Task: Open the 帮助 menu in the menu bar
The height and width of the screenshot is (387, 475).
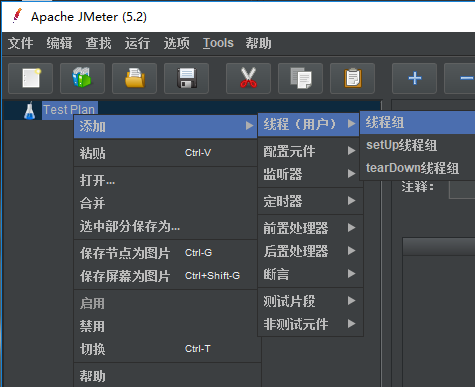Action: point(258,43)
